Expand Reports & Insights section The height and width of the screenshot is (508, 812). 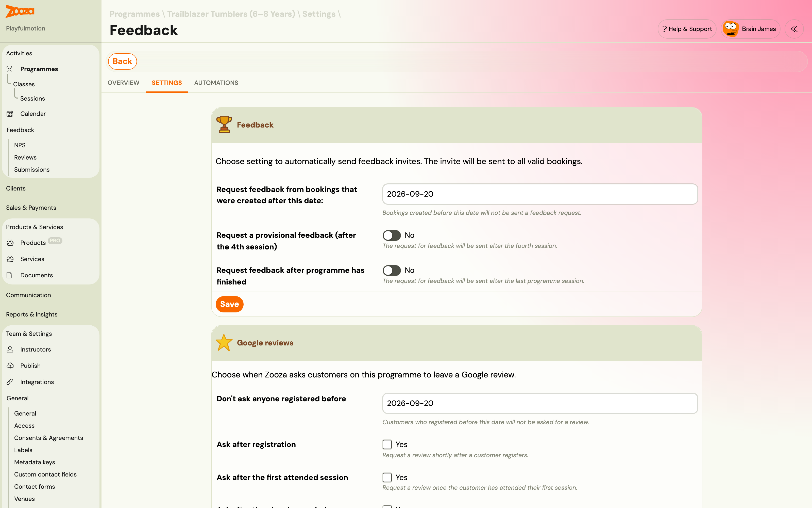point(32,314)
